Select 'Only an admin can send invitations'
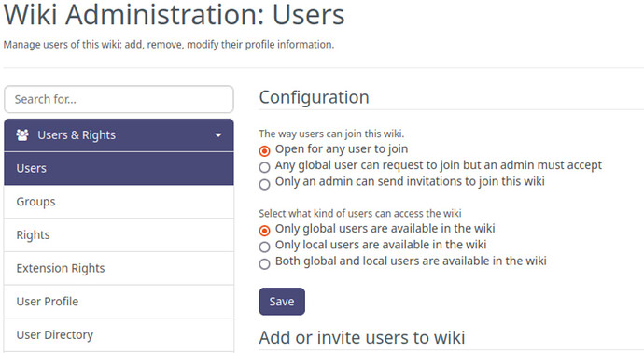644x353 pixels. [264, 184]
